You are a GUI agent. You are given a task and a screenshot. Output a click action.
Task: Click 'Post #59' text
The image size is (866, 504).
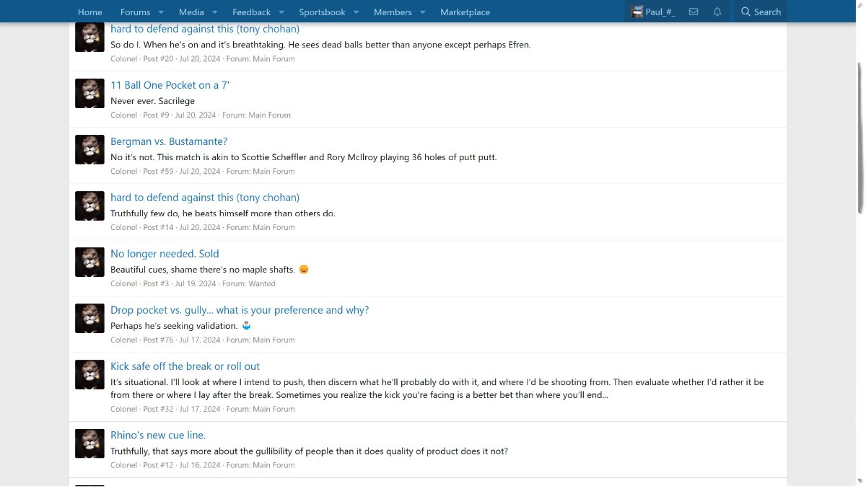point(158,172)
